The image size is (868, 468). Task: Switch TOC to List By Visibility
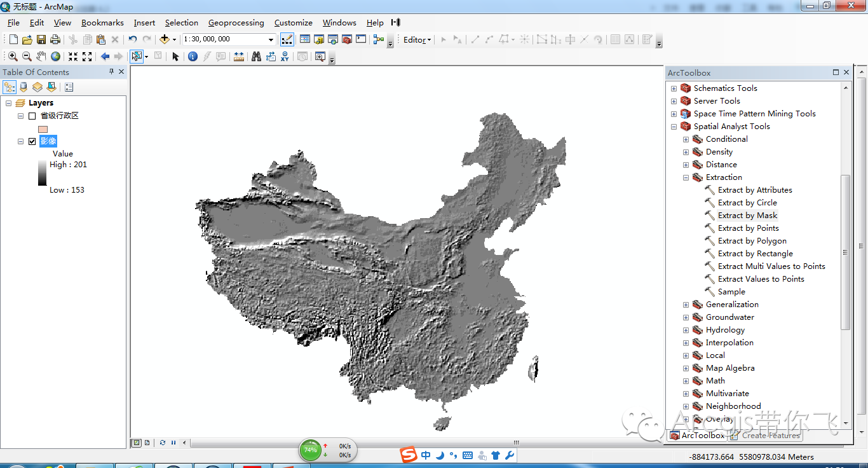point(37,87)
